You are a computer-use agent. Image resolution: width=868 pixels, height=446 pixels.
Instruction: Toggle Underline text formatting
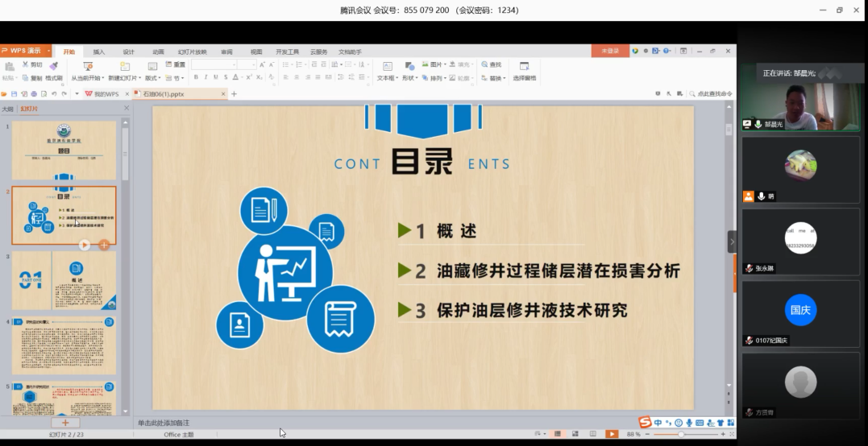pyautogui.click(x=215, y=77)
